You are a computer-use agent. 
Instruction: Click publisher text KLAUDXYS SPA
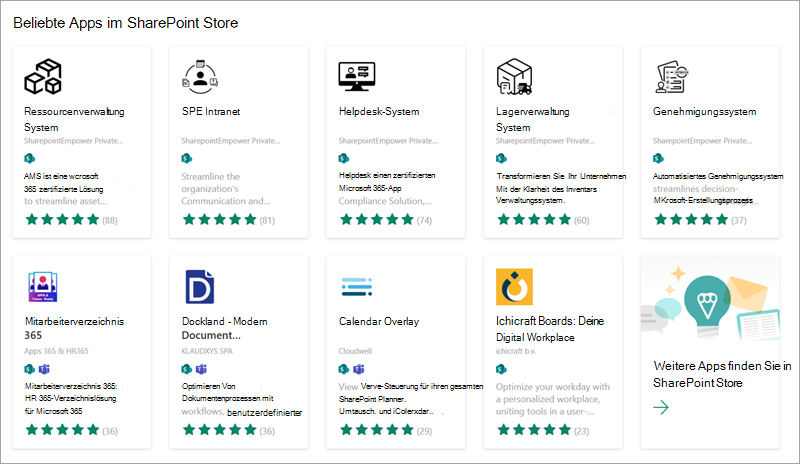point(207,351)
